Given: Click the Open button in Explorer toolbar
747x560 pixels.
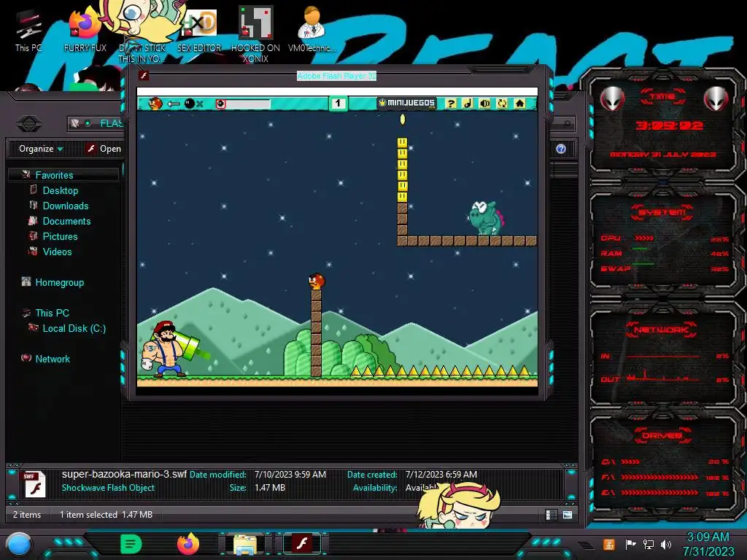Looking at the screenshot, I should click(x=104, y=149).
